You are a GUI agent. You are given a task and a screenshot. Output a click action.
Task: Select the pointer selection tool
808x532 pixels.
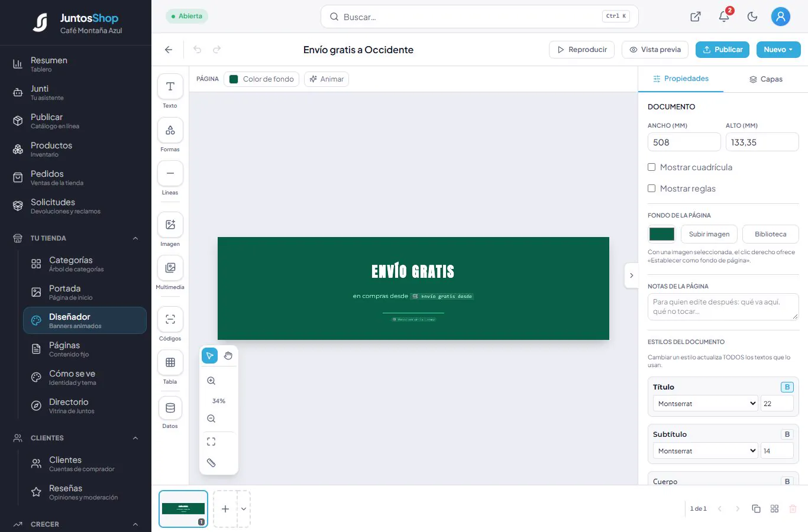coord(210,356)
